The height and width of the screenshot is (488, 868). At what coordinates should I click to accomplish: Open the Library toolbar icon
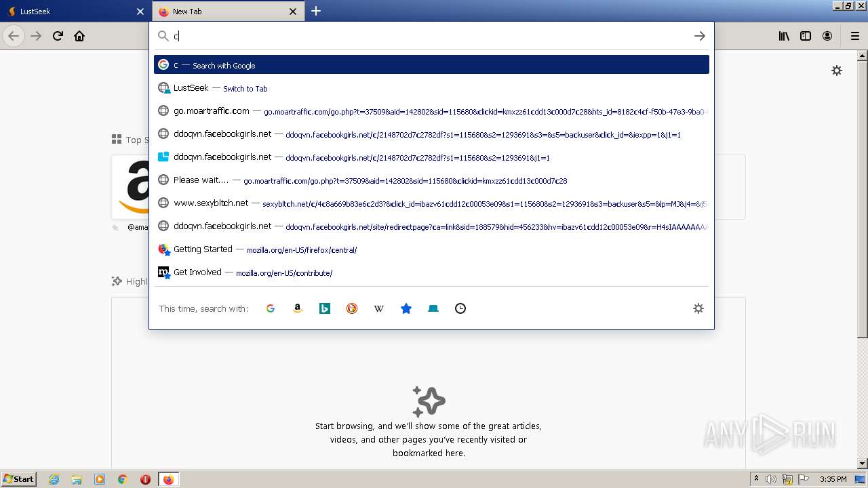[x=784, y=36]
